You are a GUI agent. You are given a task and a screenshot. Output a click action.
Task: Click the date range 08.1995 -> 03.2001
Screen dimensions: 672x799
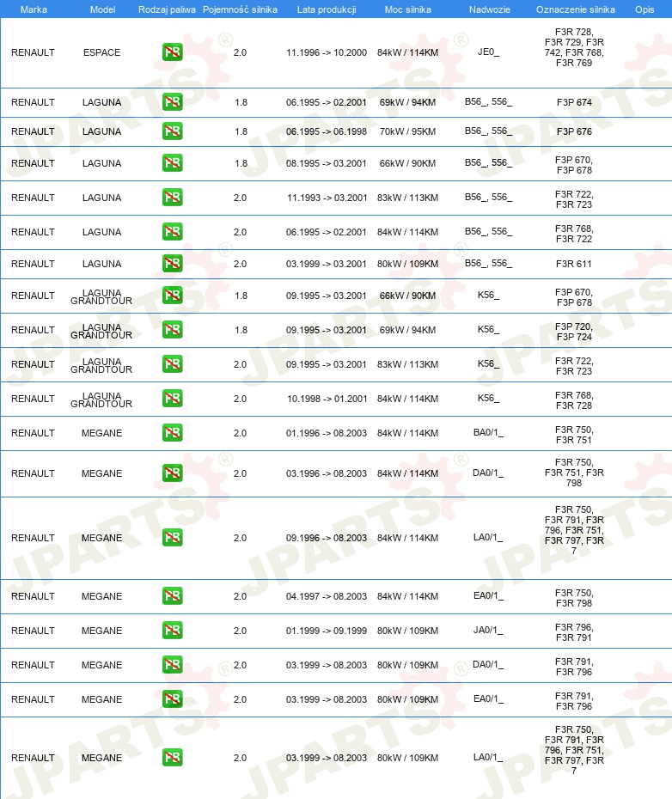click(x=327, y=163)
